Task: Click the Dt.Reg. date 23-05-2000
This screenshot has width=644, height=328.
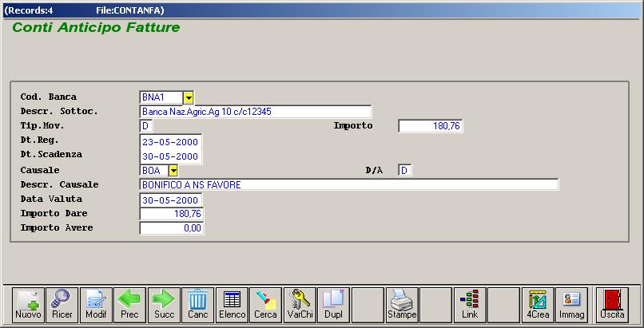Action: pyautogui.click(x=171, y=142)
